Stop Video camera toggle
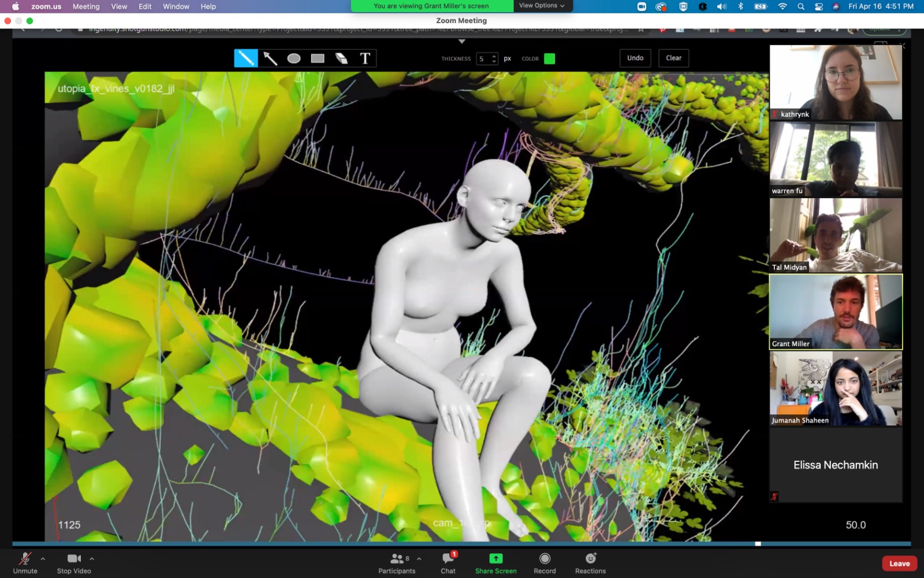The height and width of the screenshot is (578, 924). pyautogui.click(x=74, y=562)
